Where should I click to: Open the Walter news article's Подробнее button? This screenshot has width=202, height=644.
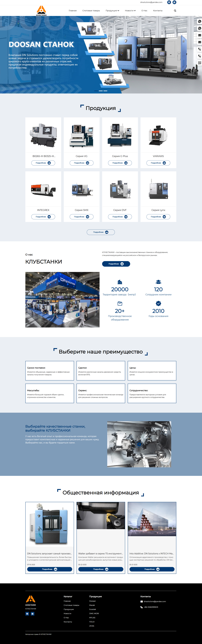coord(101,569)
